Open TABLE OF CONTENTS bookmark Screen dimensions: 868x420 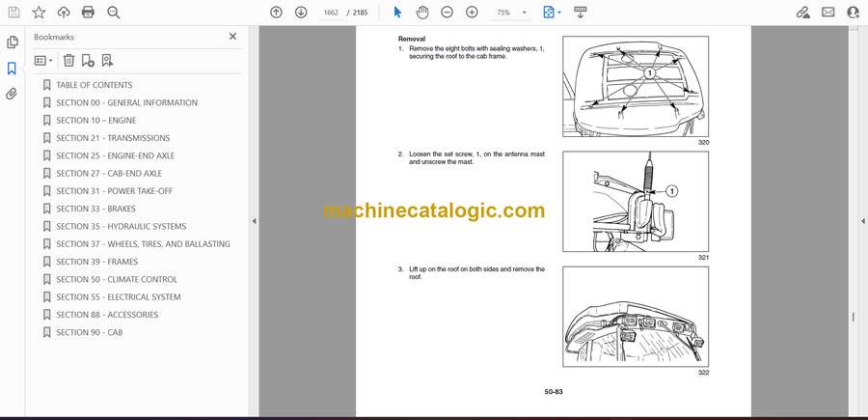95,85
